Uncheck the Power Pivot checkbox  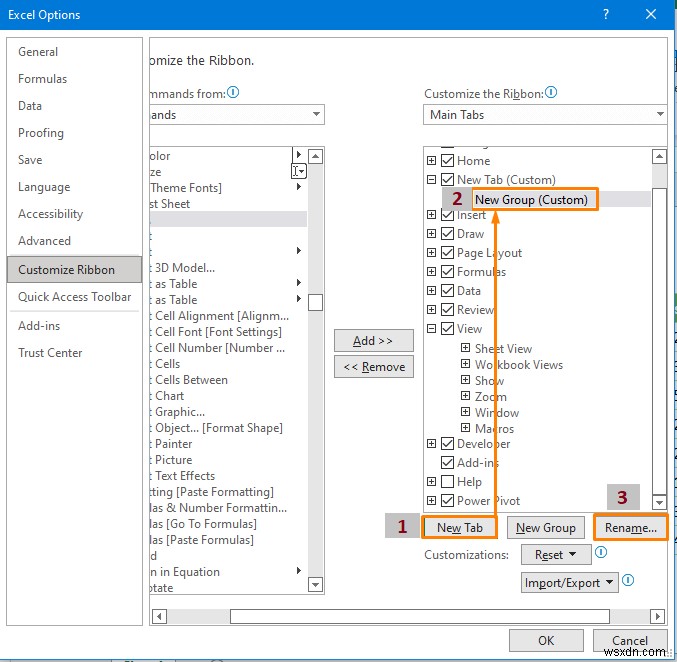(447, 500)
